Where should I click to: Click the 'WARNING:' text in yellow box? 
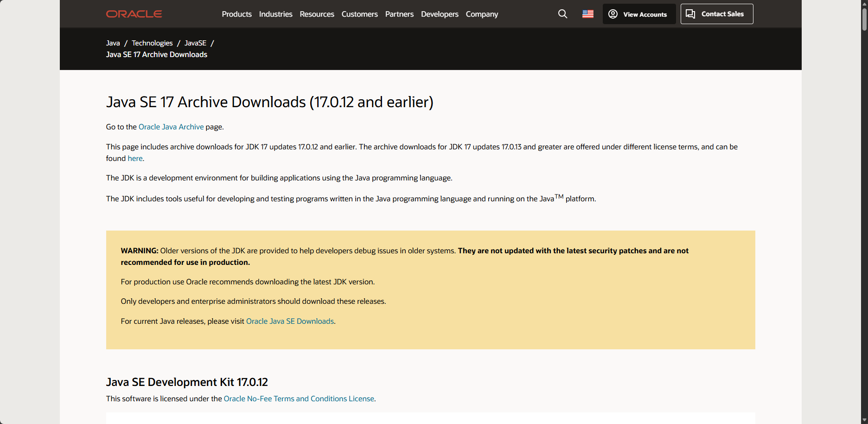pyautogui.click(x=140, y=251)
